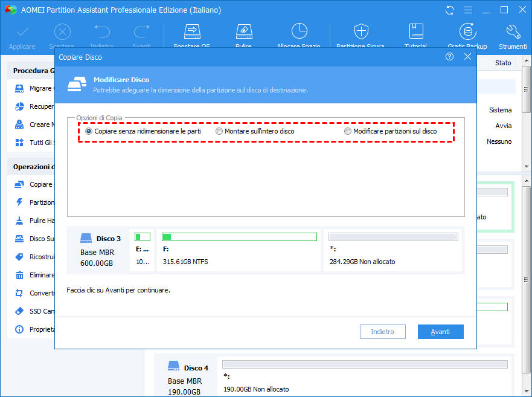Click the Copiare disk sidebar icon
Viewport: 532px width, 397px height.
pyautogui.click(x=19, y=184)
